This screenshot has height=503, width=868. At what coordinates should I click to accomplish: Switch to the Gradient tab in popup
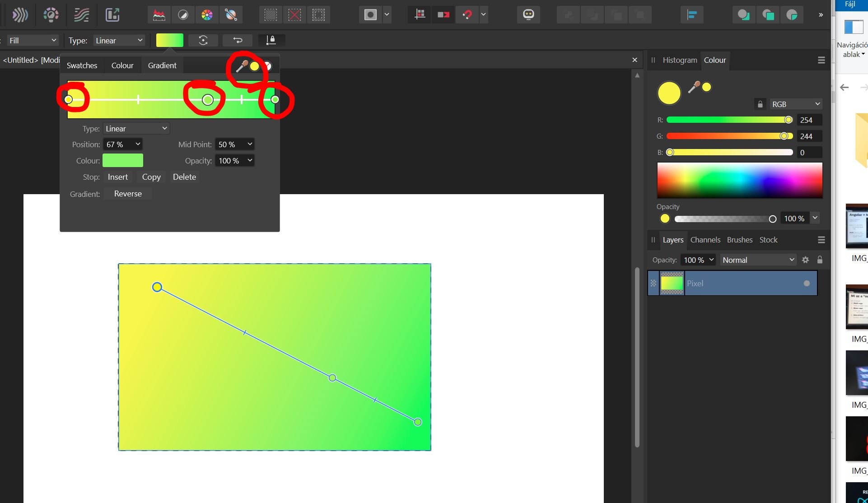coord(162,65)
